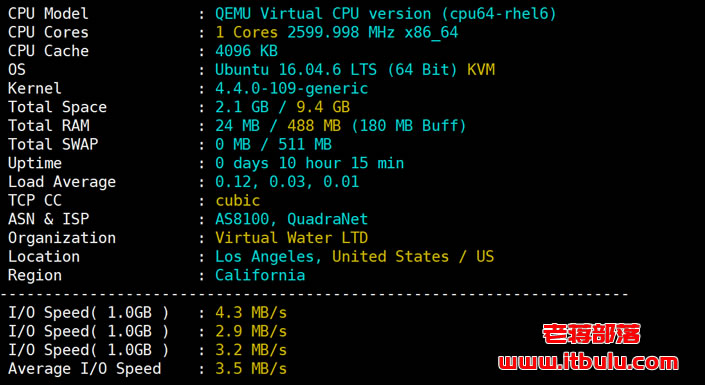Click the '488 MB' RAM value
The height and width of the screenshot is (385, 705).
pos(314,126)
